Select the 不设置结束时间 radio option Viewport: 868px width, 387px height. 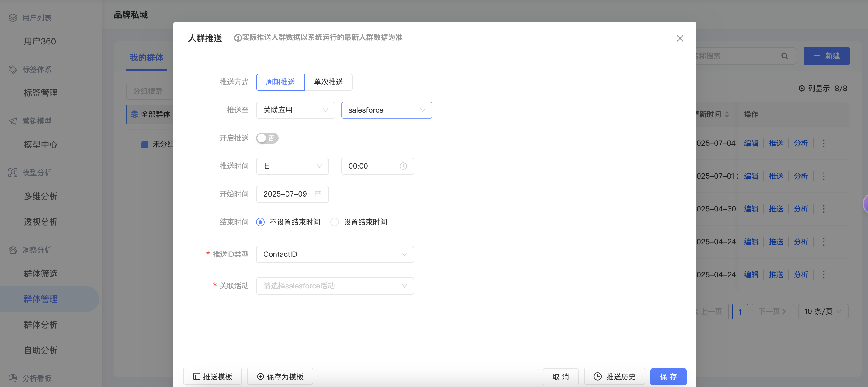260,222
